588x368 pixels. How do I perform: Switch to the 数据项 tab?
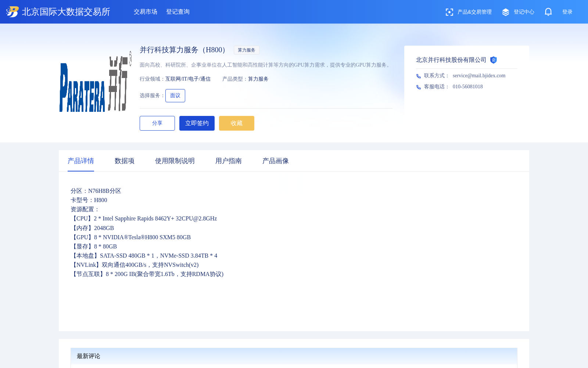tap(125, 161)
